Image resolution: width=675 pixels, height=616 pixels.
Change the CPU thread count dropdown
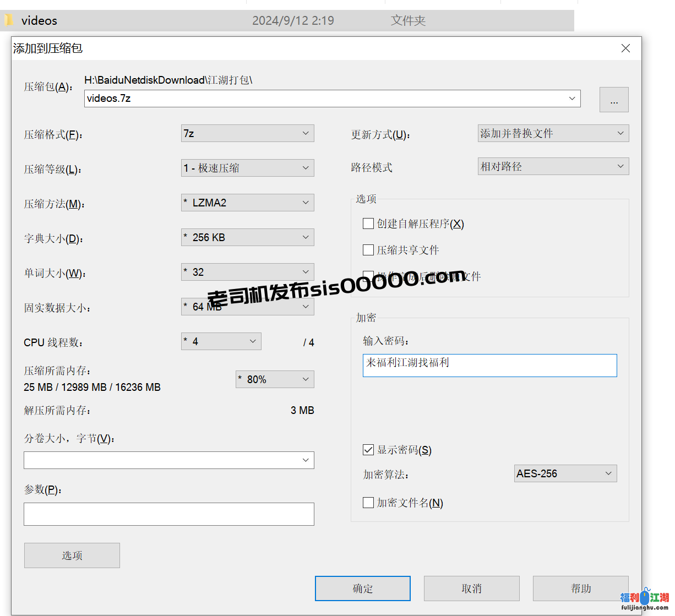[x=221, y=341]
